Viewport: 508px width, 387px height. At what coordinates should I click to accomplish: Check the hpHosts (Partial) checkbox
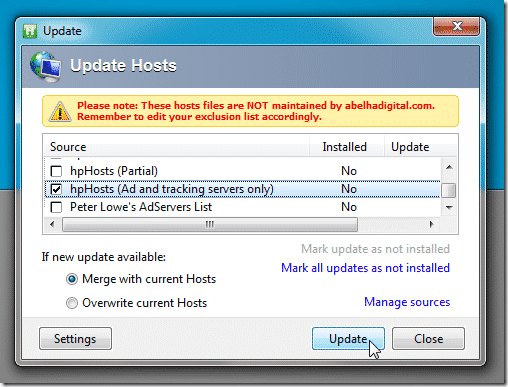(x=56, y=171)
